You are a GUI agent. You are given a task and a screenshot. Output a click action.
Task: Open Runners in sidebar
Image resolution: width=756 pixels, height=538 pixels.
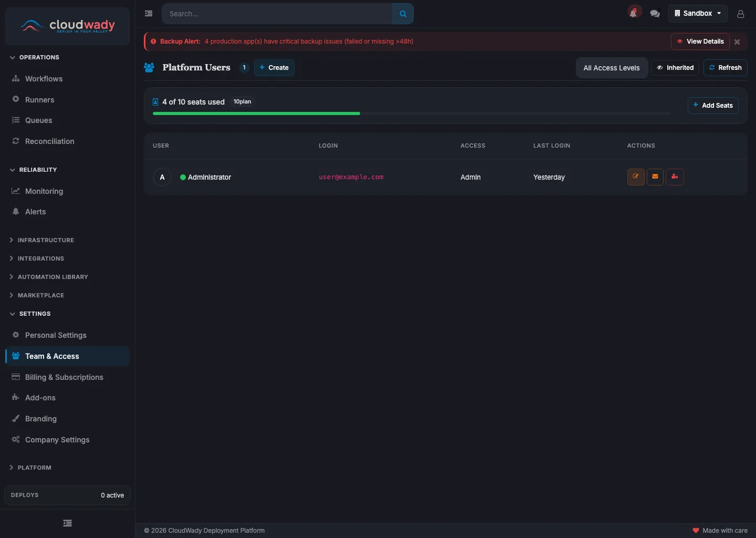[x=67, y=100]
